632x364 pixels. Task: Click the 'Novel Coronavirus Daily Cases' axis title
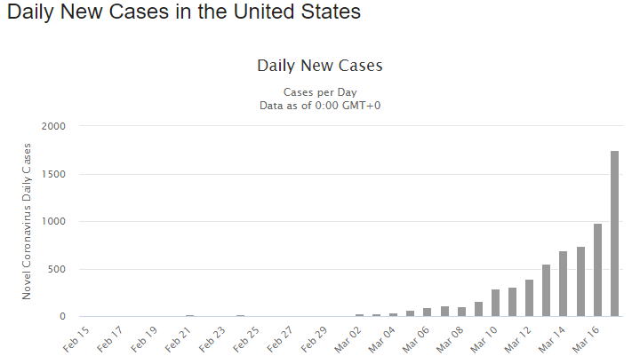[27, 221]
